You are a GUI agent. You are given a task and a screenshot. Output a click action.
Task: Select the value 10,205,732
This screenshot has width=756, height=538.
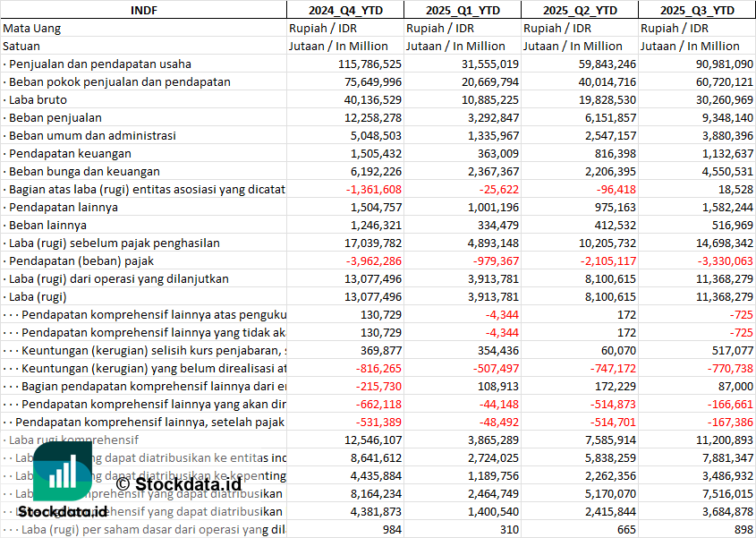pos(607,243)
